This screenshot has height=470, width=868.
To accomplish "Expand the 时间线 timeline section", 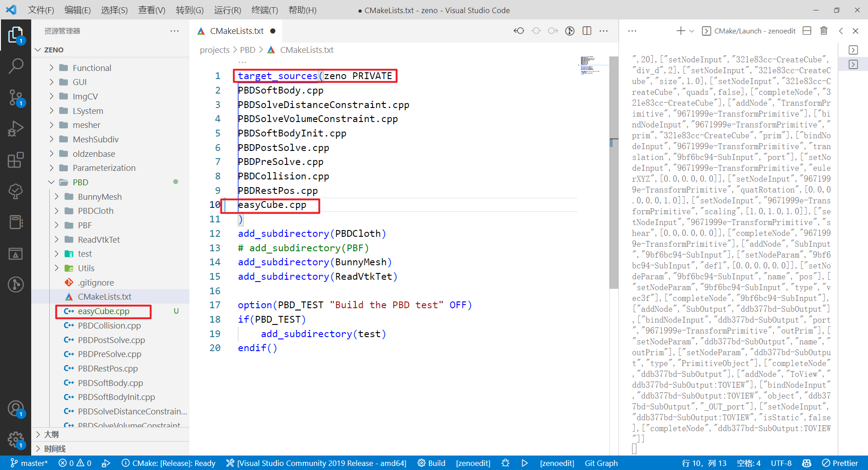I will [111, 449].
